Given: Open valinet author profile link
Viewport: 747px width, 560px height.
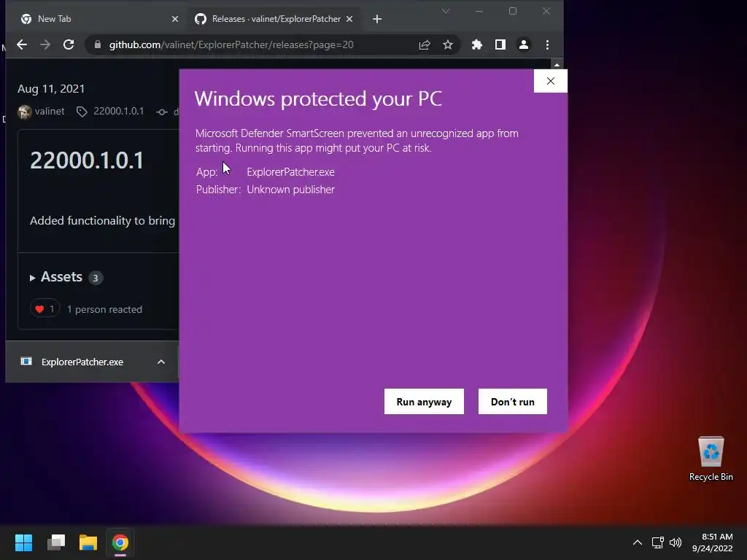Looking at the screenshot, I should (x=50, y=111).
